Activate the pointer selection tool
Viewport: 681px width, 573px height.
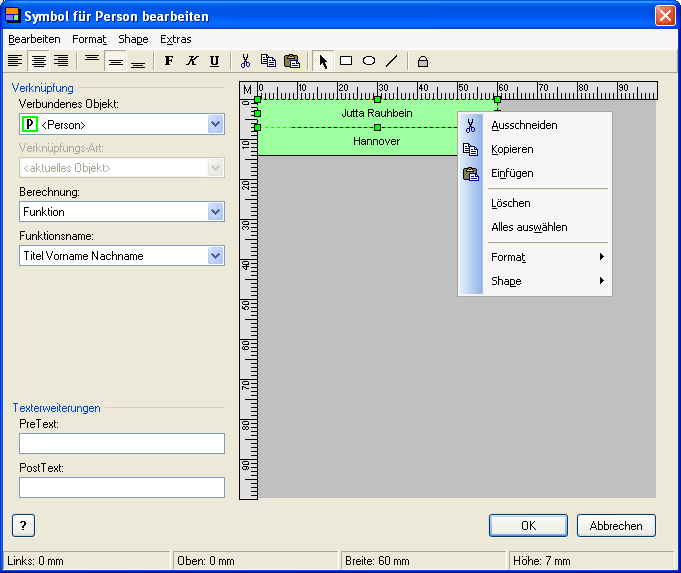click(x=323, y=61)
